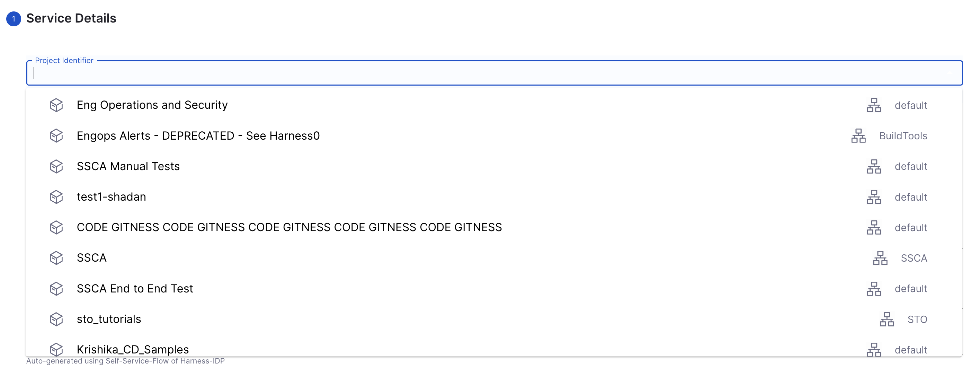Pick Krishika_CD_Samples project option
The width and height of the screenshot is (980, 368).
tap(133, 349)
